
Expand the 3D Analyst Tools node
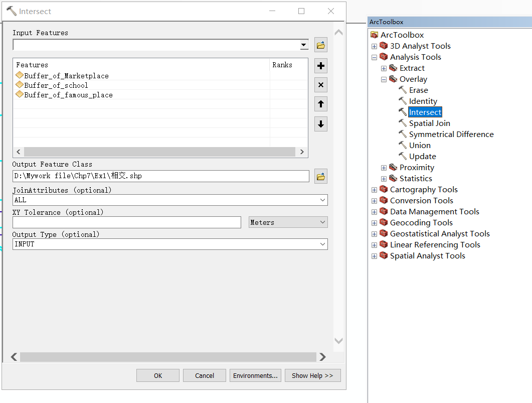pyautogui.click(x=374, y=46)
